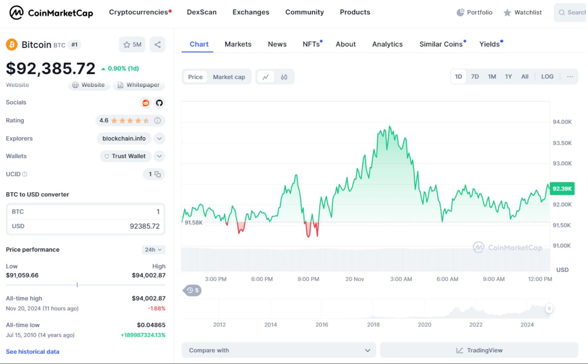Screen dimensions: 588x364
Task: Share the Bitcoin page
Action: pos(157,44)
